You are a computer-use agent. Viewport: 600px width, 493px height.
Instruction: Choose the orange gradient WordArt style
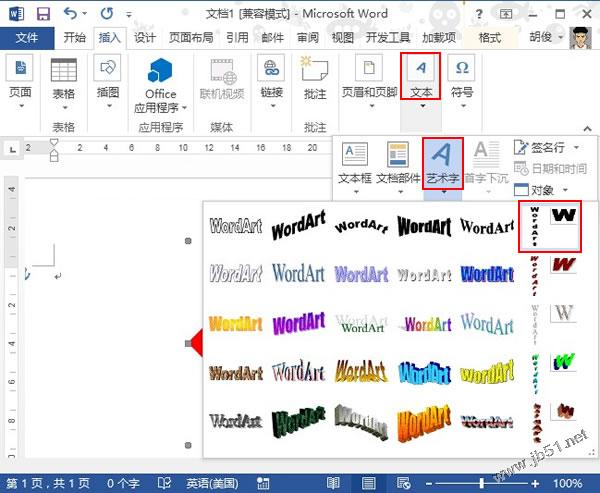coord(236,323)
